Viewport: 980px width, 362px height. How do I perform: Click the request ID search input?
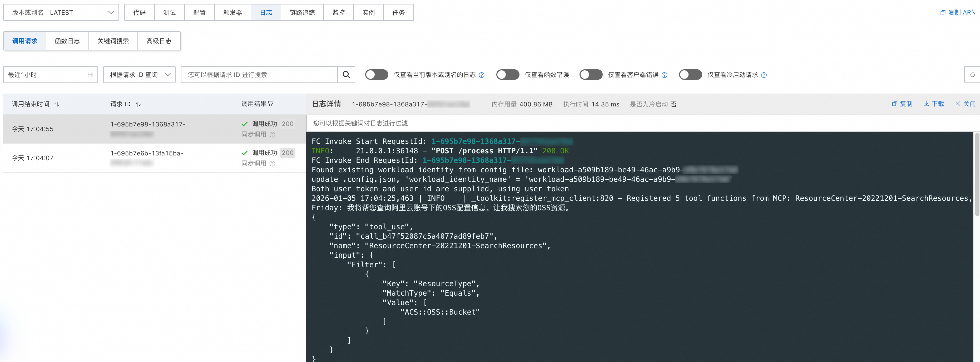[x=259, y=75]
